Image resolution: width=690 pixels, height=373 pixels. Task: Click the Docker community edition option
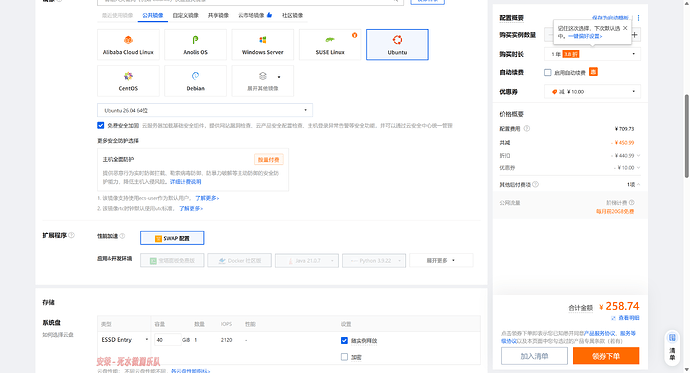[x=239, y=260]
